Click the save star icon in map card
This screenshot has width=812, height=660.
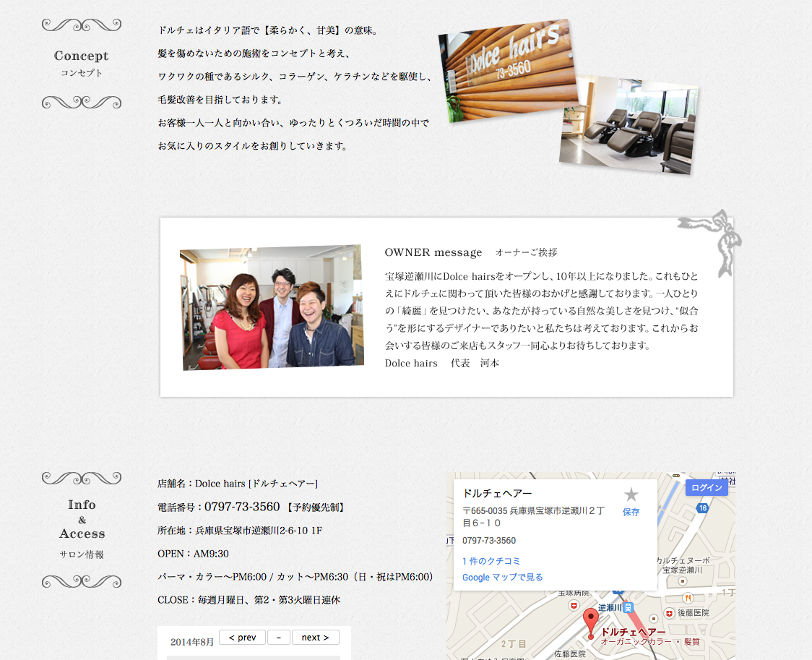pos(631,494)
